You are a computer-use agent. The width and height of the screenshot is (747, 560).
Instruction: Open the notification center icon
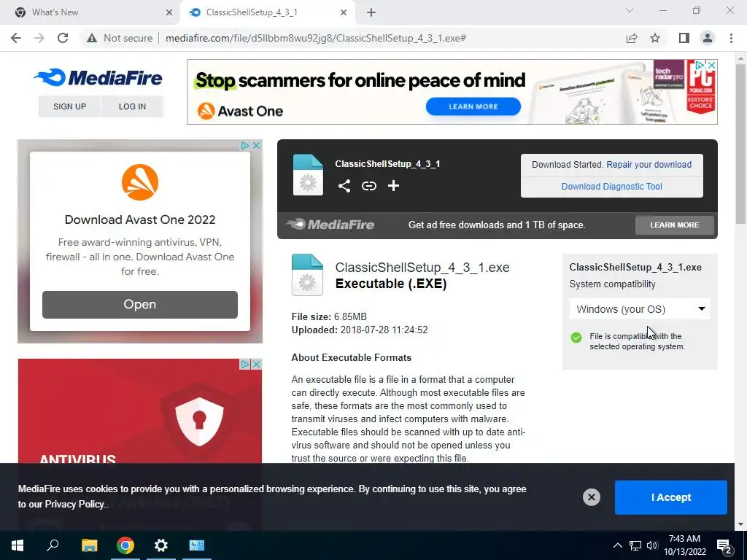click(724, 547)
